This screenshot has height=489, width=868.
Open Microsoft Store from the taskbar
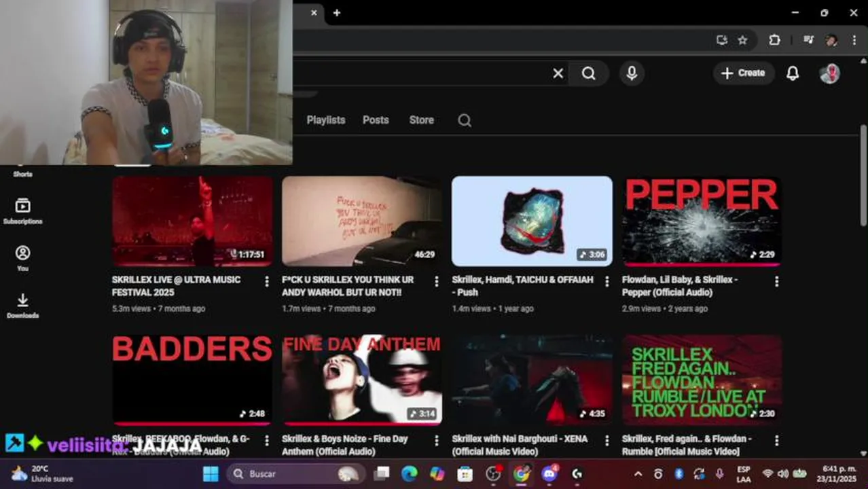pyautogui.click(x=465, y=473)
